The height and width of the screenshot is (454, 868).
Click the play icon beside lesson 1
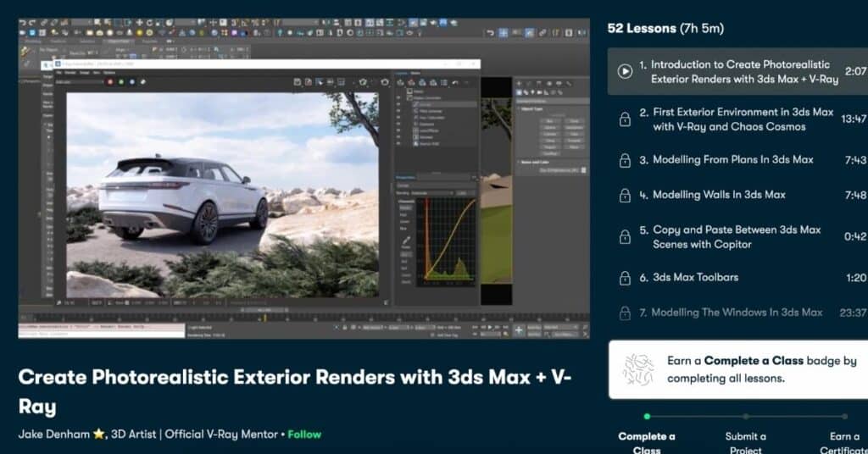[625, 71]
